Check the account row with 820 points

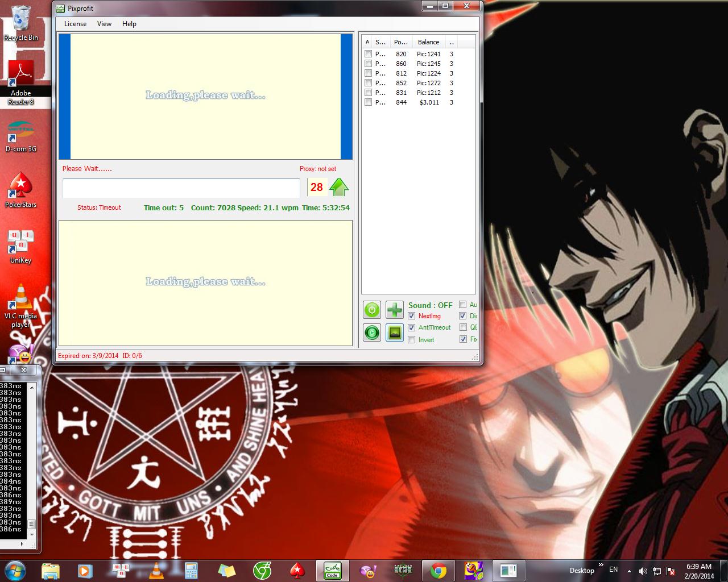point(368,54)
